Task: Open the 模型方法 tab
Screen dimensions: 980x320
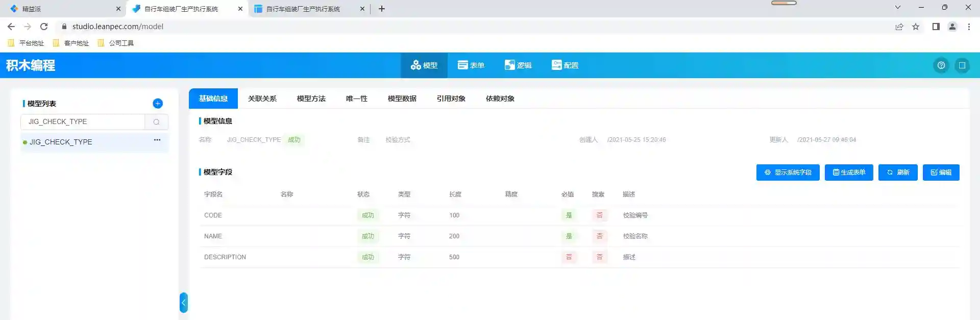Action: coord(311,99)
